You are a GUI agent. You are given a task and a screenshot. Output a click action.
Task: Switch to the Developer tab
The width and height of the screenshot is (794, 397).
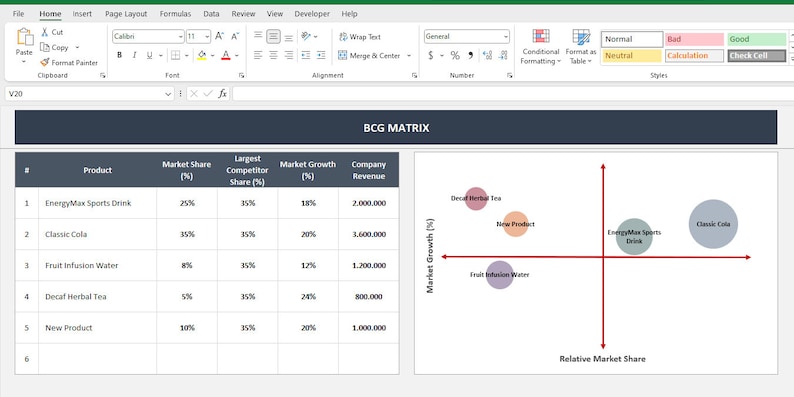coord(312,14)
